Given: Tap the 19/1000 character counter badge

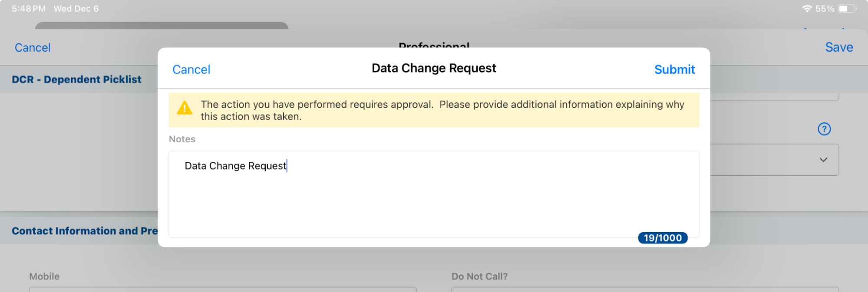Looking at the screenshot, I should 662,238.
